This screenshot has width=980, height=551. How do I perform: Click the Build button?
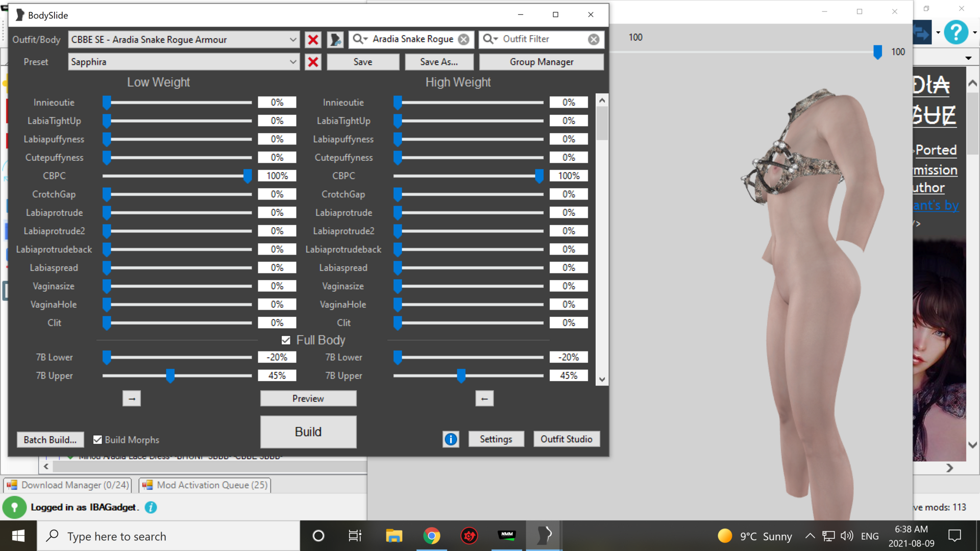point(308,432)
